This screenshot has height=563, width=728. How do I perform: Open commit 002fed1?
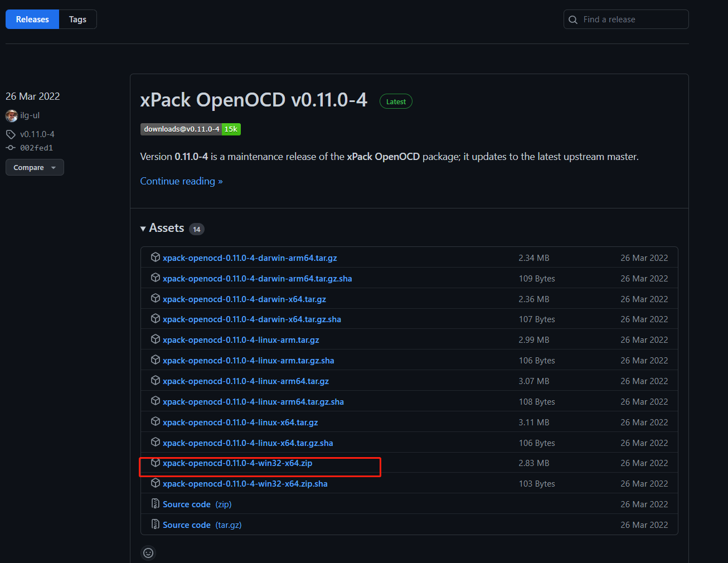point(36,148)
